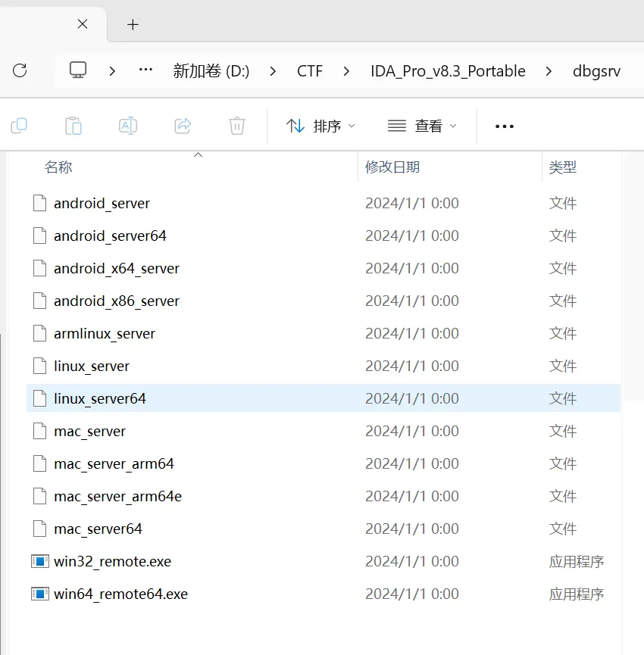
Task: Open the See more three-dots menu
Action: [x=505, y=126]
